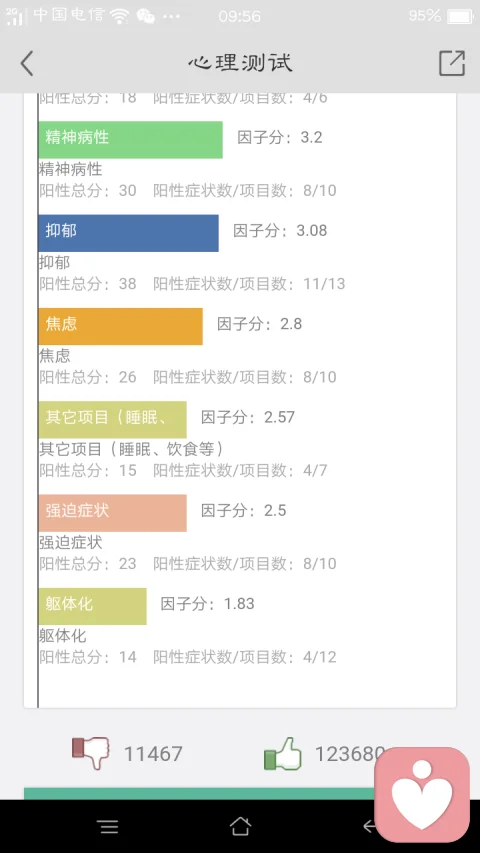Select the green 精神病性 bar
The image size is (480, 853).
click(131, 140)
